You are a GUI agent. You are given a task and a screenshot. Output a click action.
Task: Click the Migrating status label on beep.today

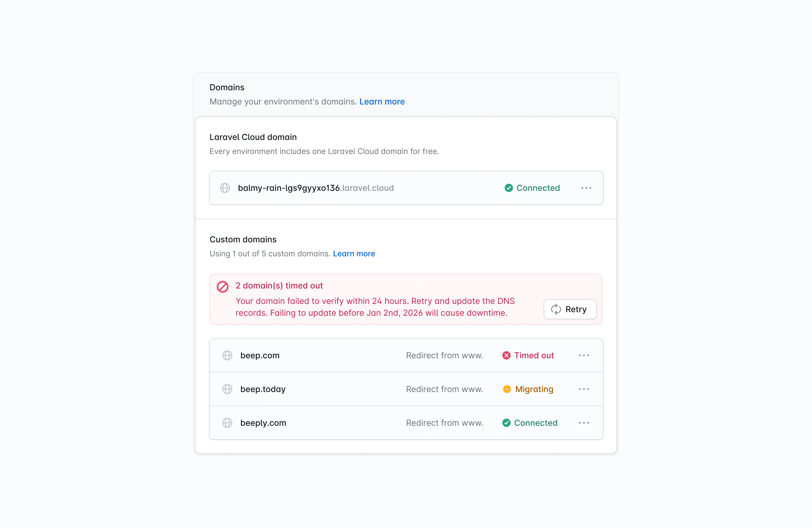tap(534, 389)
